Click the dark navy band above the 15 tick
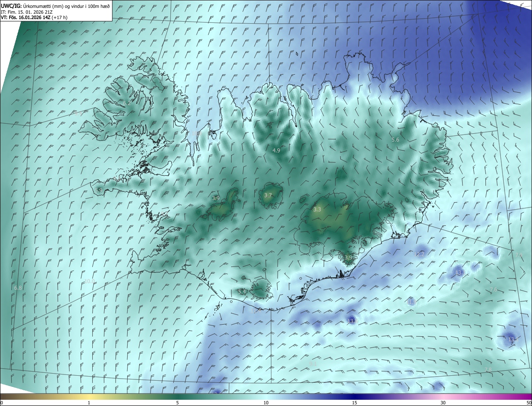Image resolution: width=532 pixels, height=406 pixels. 355,396
